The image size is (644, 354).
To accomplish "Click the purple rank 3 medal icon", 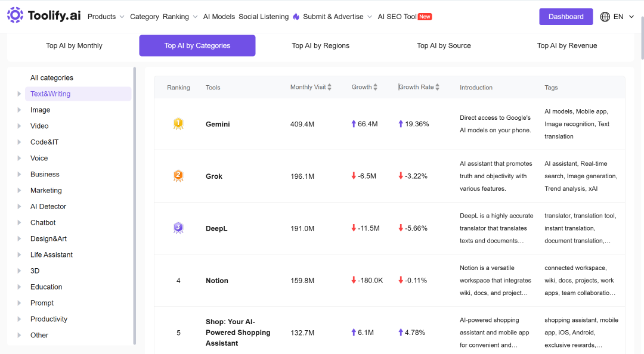I will click(178, 228).
